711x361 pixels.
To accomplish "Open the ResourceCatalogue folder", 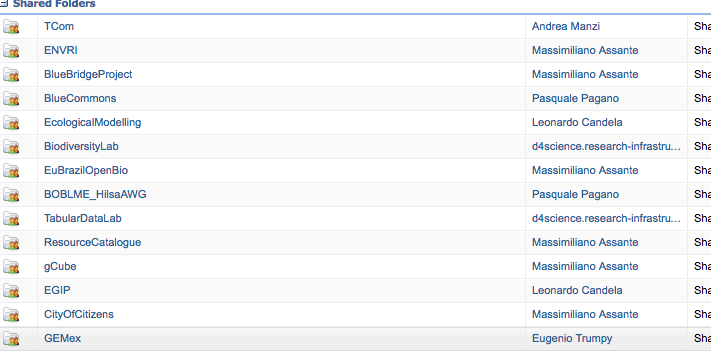I will coord(93,243).
